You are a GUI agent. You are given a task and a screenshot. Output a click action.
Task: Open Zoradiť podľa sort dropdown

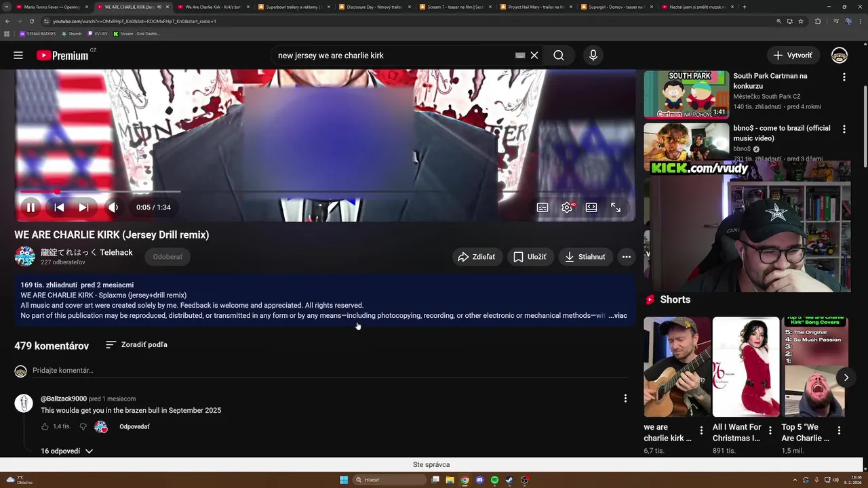pos(136,345)
